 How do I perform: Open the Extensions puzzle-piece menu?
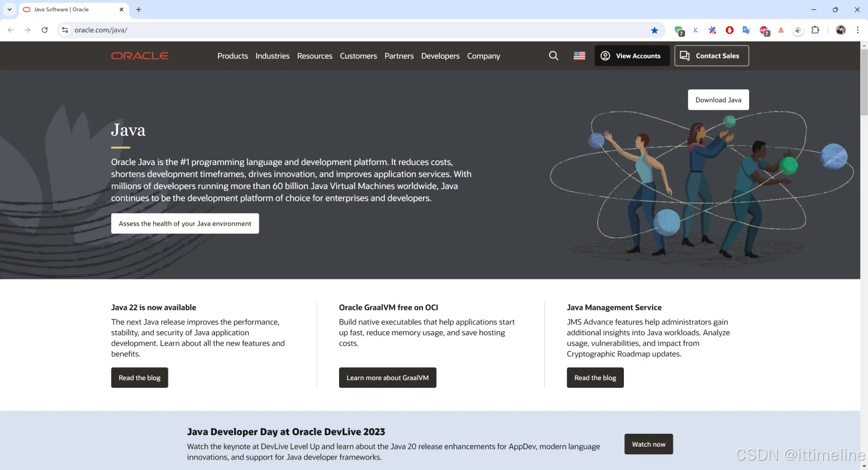pos(816,30)
